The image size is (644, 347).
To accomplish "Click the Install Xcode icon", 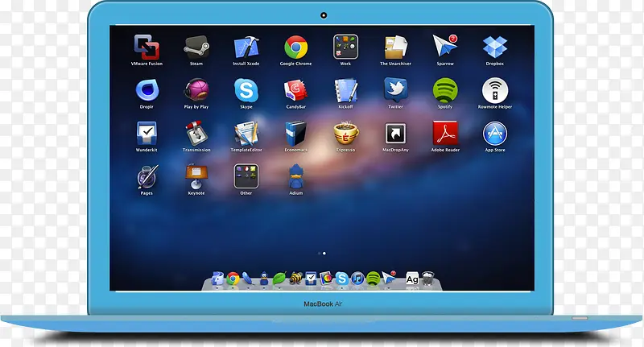I will pyautogui.click(x=246, y=47).
